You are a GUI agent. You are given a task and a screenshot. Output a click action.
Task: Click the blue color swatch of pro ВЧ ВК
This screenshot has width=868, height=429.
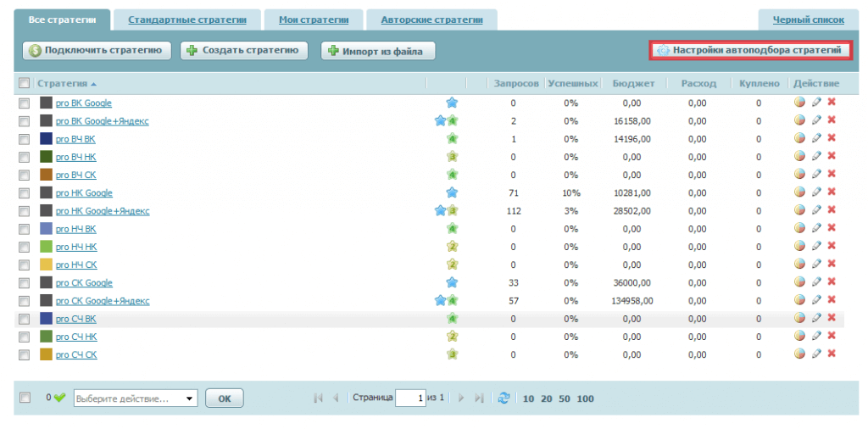pos(46,139)
